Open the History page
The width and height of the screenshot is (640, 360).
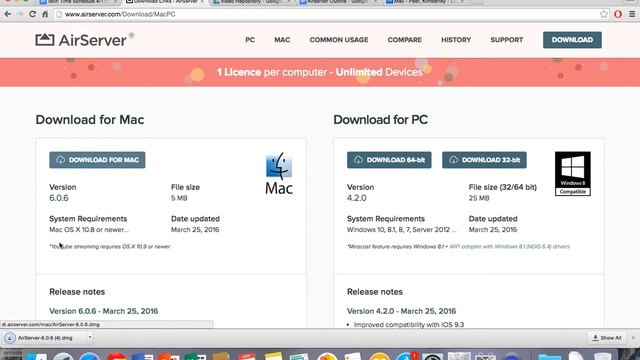[x=456, y=40]
